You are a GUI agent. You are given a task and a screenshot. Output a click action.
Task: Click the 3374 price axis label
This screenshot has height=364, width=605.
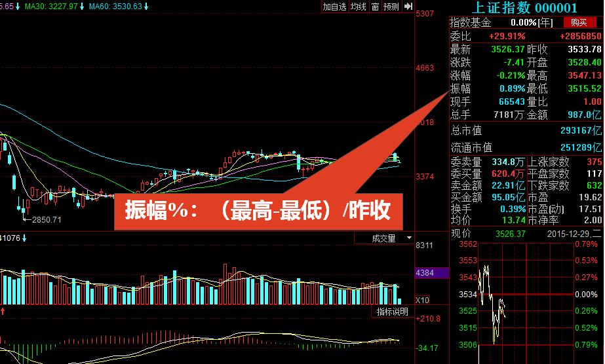pyautogui.click(x=425, y=177)
